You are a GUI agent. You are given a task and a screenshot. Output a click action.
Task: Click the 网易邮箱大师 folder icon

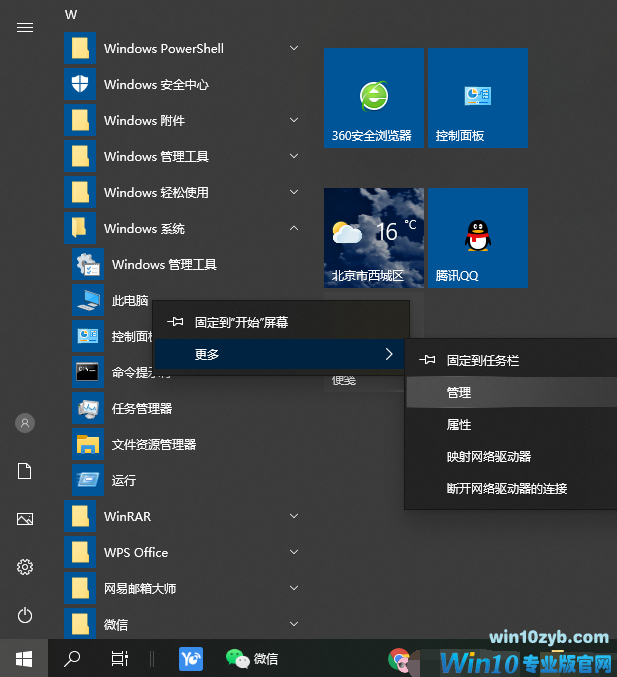[x=80, y=588]
